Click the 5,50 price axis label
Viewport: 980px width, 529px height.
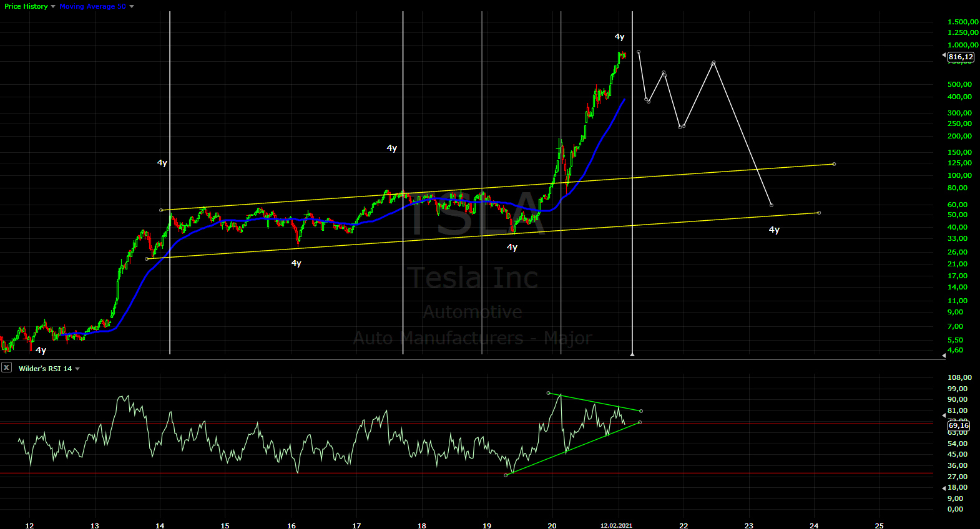click(955, 340)
